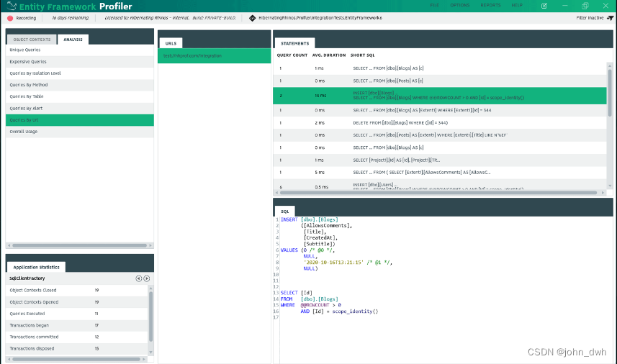The image size is (617, 364).
Task: Open the Reports menu
Action: (x=490, y=5)
